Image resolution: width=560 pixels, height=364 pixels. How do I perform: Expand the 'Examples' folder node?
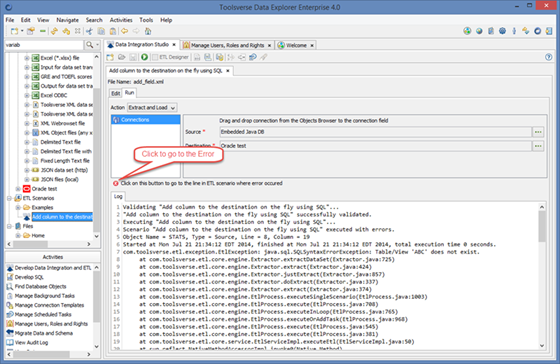click(x=18, y=207)
